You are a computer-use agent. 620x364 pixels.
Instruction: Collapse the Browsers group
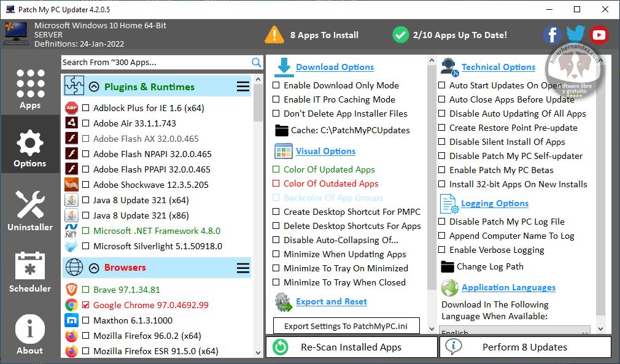(x=94, y=268)
